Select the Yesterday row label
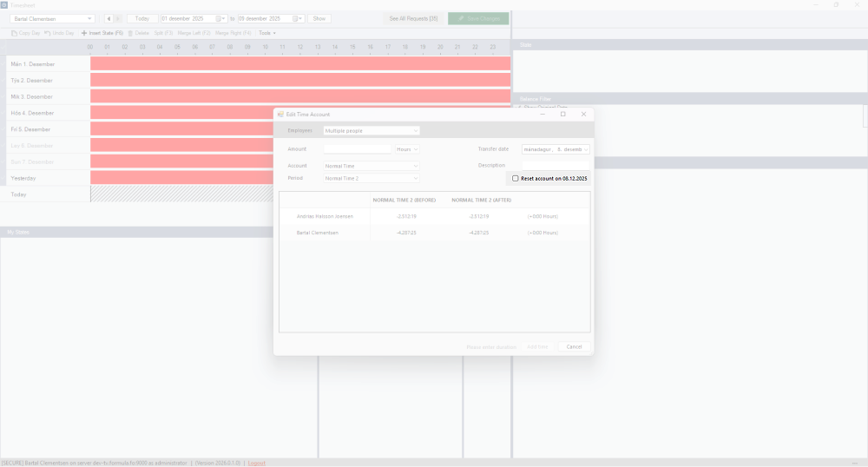Screen dimensions: 868x467 tap(23, 179)
